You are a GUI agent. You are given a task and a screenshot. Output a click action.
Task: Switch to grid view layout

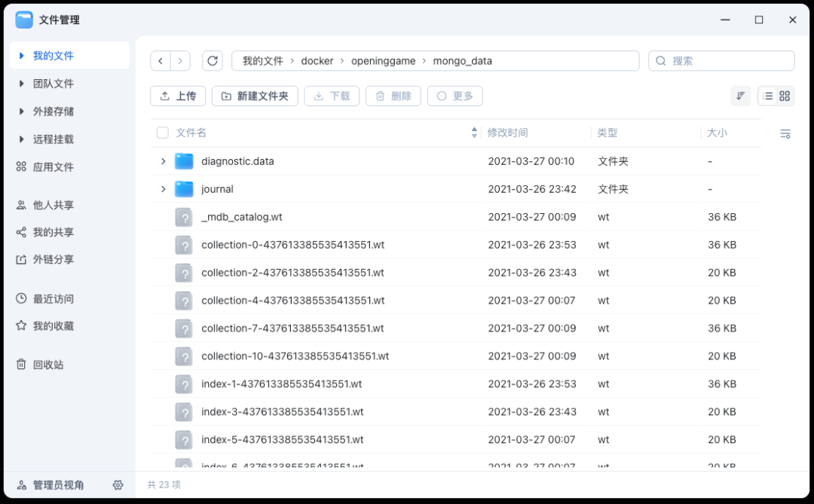click(785, 96)
